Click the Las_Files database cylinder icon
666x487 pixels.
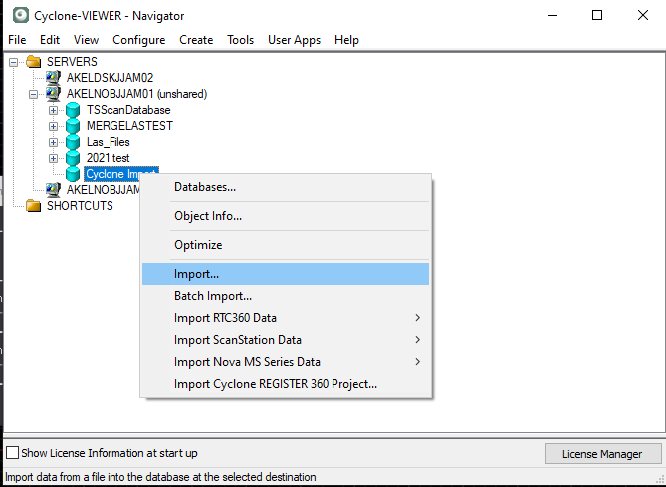[x=74, y=142]
